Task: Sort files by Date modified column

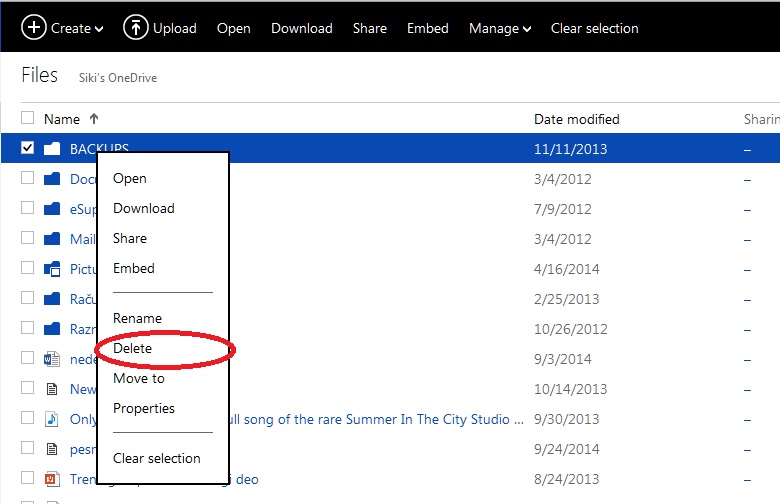Action: pyautogui.click(x=576, y=119)
